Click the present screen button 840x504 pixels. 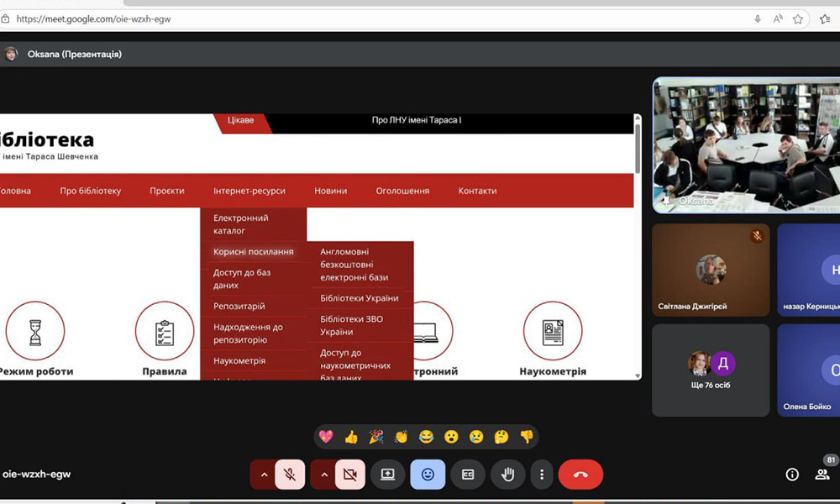coord(387,474)
